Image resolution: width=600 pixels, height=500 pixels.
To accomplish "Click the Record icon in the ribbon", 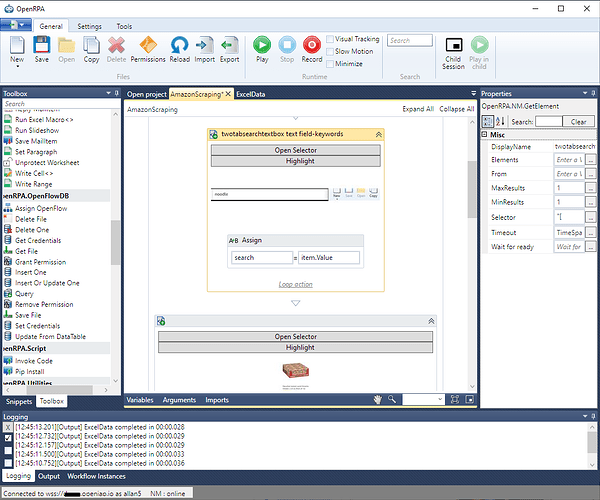I will pyautogui.click(x=312, y=45).
